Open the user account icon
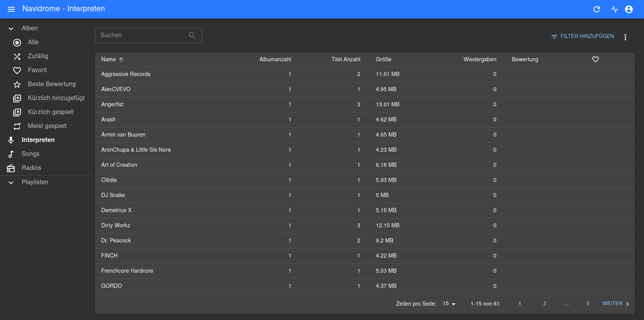This screenshot has height=320, width=644. pyautogui.click(x=629, y=9)
